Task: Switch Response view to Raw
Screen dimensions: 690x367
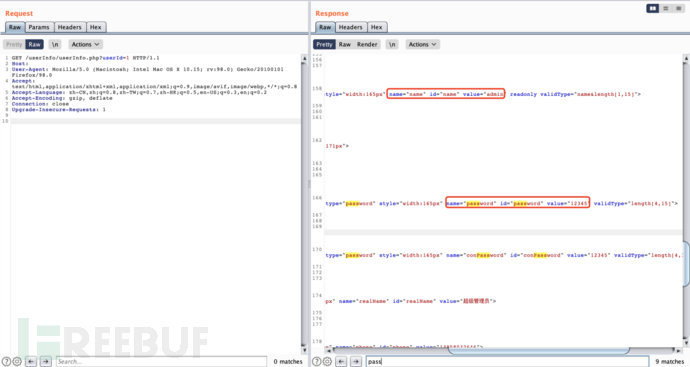Action: [x=345, y=44]
